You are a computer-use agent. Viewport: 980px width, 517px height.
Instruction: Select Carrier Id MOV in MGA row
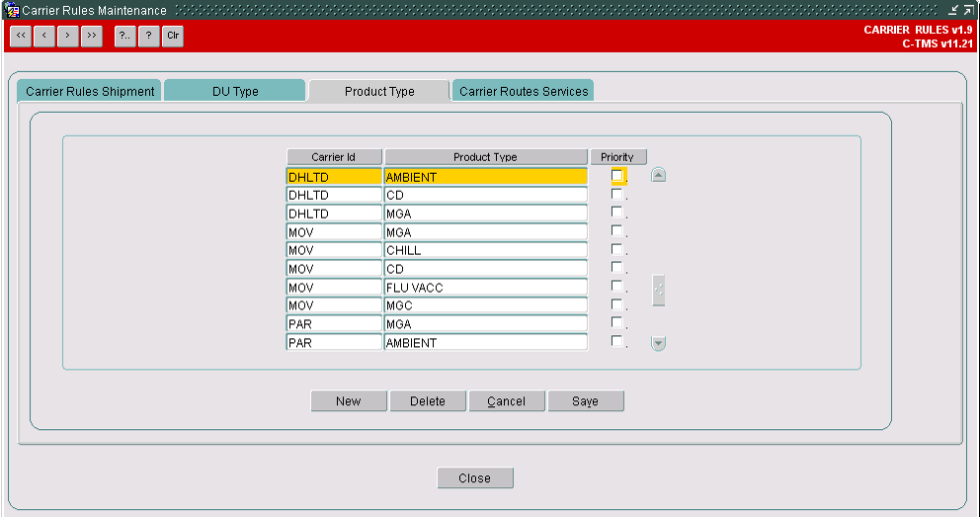[334, 232]
